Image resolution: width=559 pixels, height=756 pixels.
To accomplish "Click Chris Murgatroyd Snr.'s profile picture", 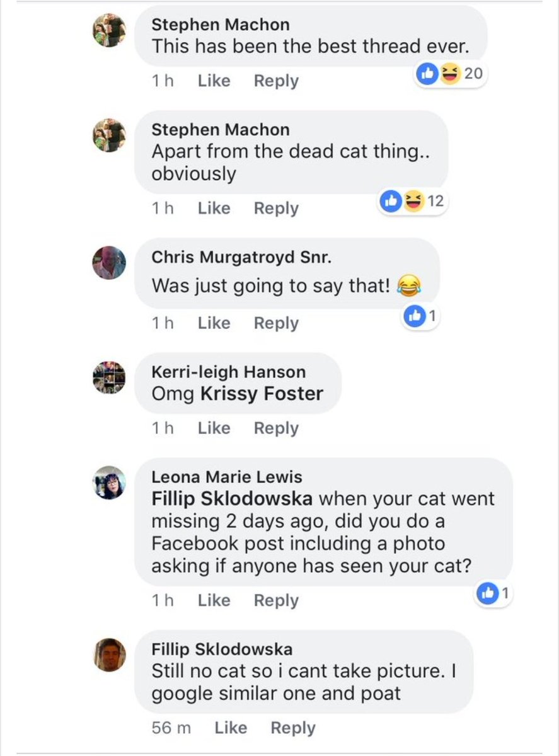I will (109, 263).
